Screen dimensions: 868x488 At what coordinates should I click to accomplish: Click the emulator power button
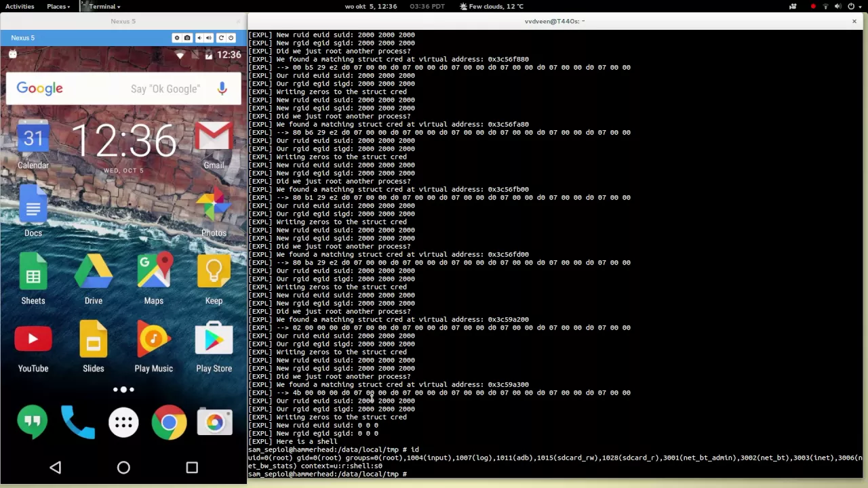pyautogui.click(x=231, y=38)
